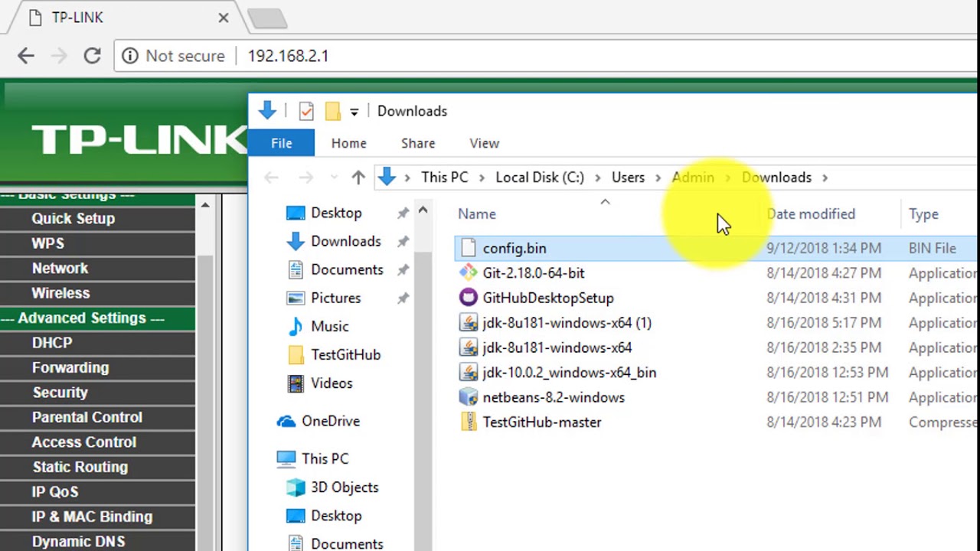This screenshot has height=551, width=980.
Task: Open the Customize Quick Access Toolbar dropdown
Action: click(x=354, y=112)
